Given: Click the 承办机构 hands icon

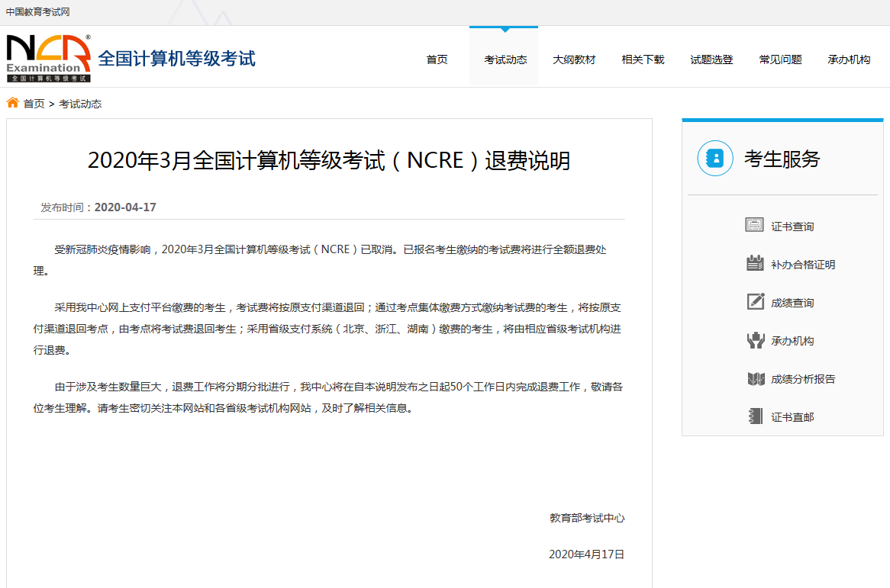Looking at the screenshot, I should tap(754, 340).
